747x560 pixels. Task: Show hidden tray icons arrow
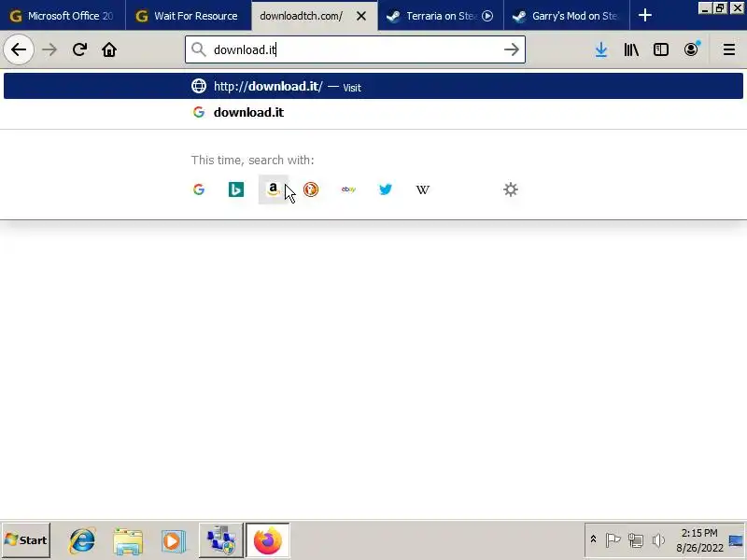point(593,539)
